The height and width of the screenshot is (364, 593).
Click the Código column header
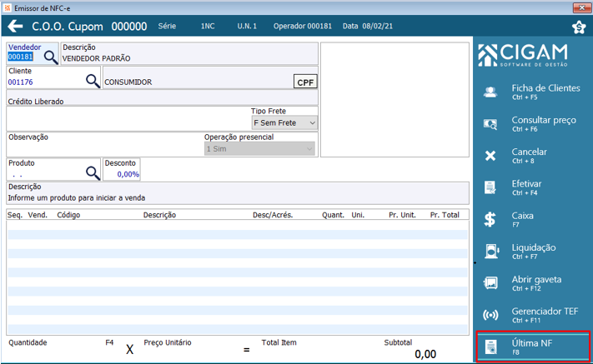point(68,215)
